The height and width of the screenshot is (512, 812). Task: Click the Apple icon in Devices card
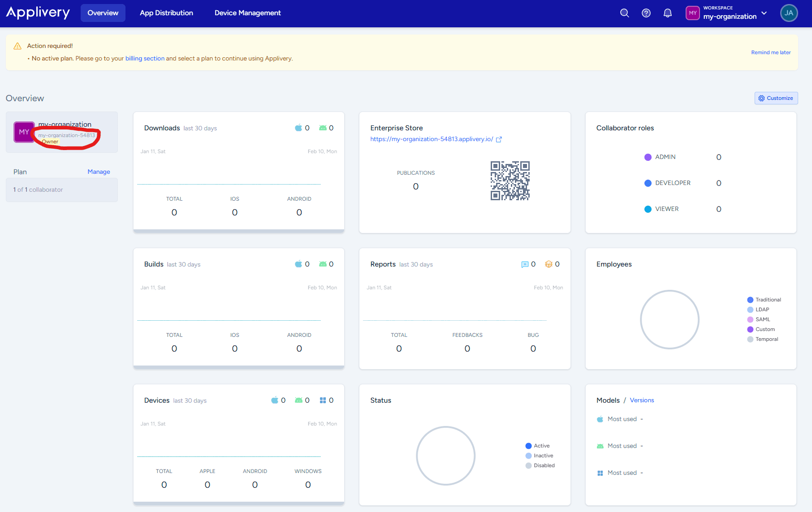point(275,400)
